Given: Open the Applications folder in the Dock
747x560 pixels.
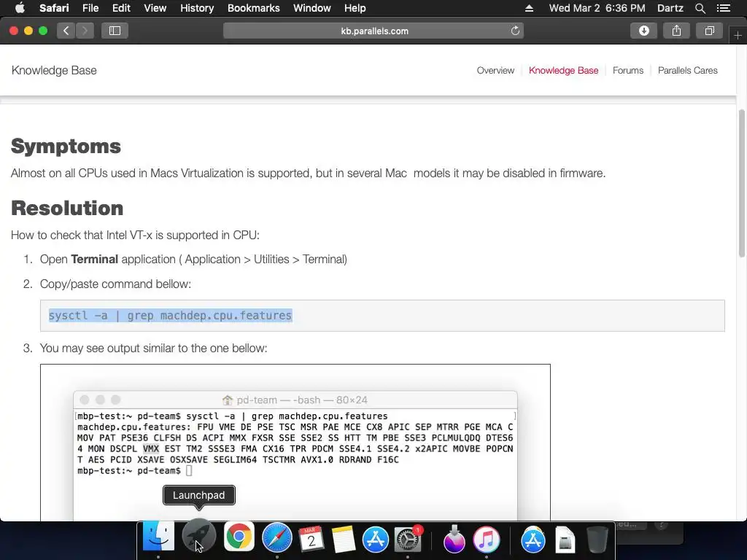Looking at the screenshot, I should (x=533, y=540).
